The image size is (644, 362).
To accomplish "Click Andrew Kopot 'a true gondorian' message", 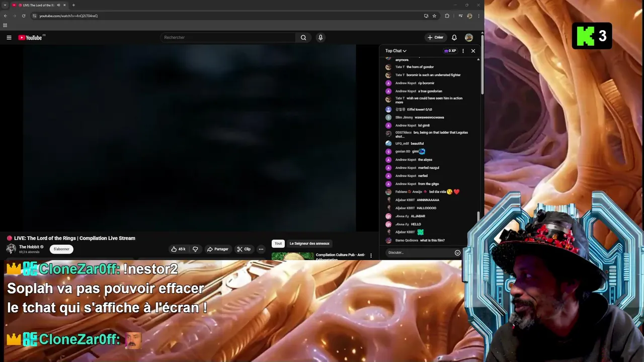I will click(430, 91).
